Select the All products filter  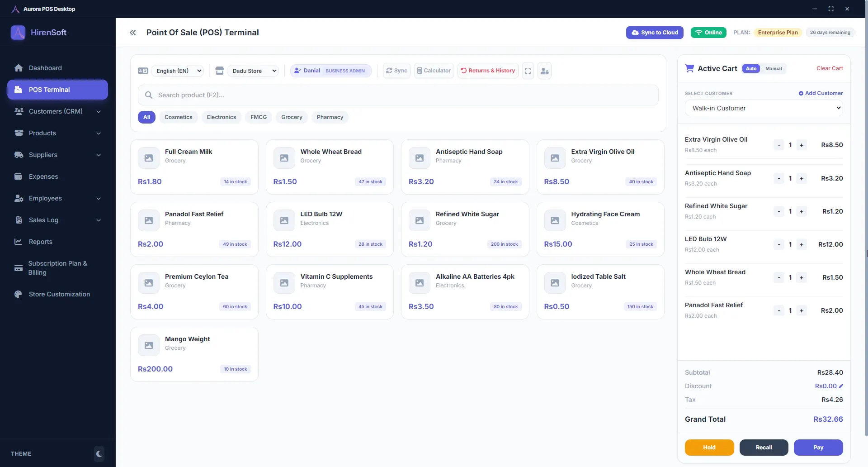pos(146,117)
